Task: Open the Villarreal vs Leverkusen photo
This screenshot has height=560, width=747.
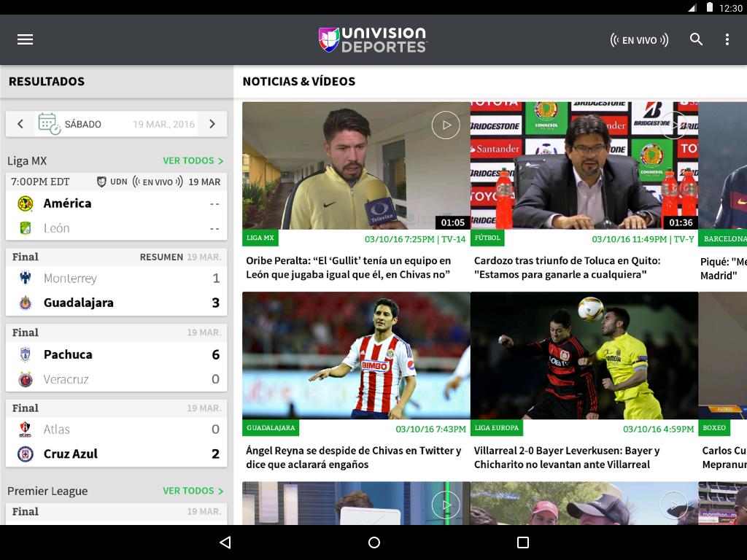Action: 584,355
